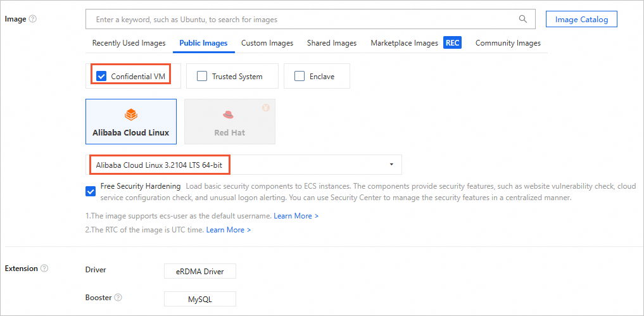Click the help icon next to Image label

coord(33,19)
